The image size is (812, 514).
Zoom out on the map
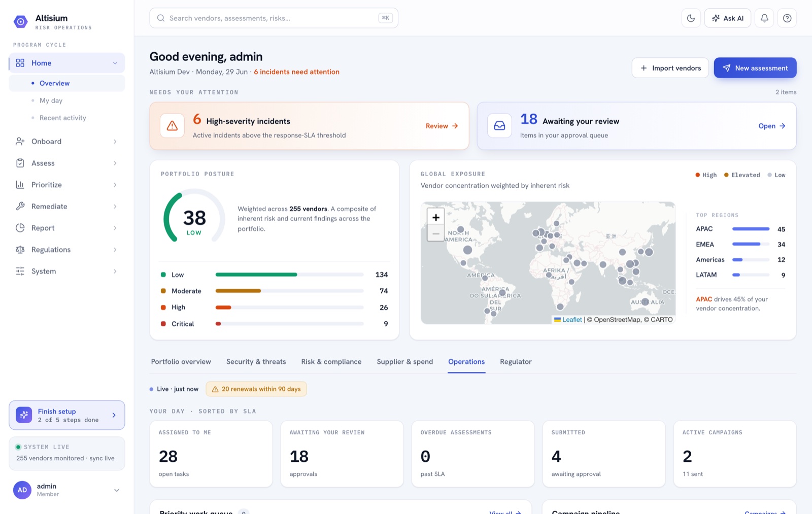pos(436,233)
